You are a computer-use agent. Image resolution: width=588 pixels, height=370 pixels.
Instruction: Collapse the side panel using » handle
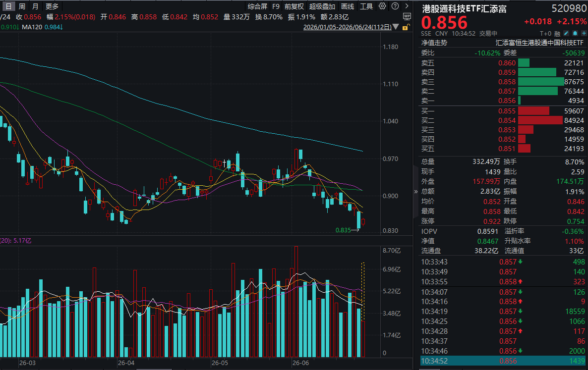pyautogui.click(x=415, y=191)
